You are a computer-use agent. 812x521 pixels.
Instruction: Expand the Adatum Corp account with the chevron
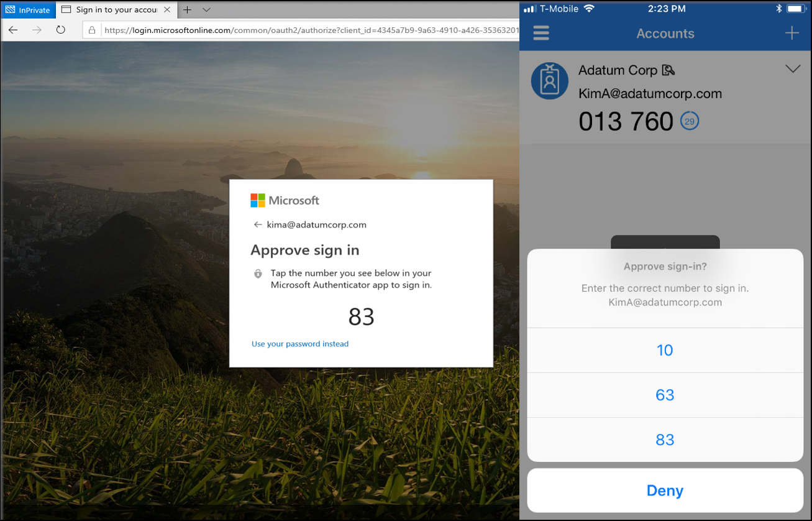pos(793,69)
